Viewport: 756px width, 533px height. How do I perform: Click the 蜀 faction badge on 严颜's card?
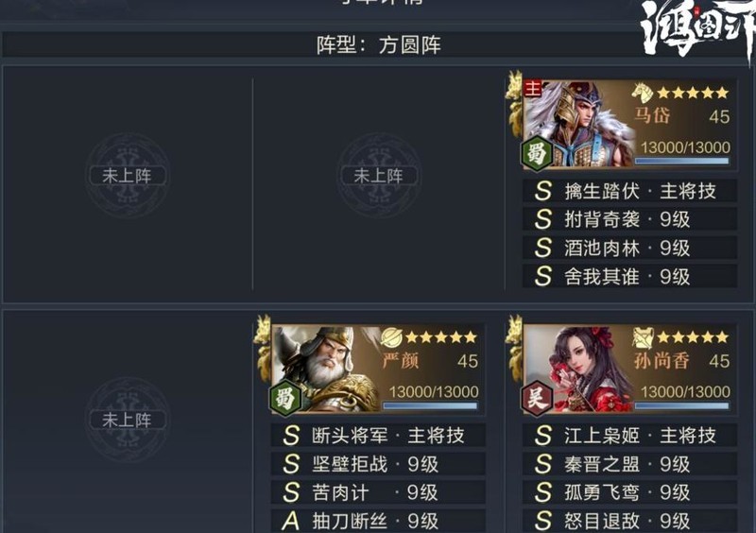tap(285, 399)
